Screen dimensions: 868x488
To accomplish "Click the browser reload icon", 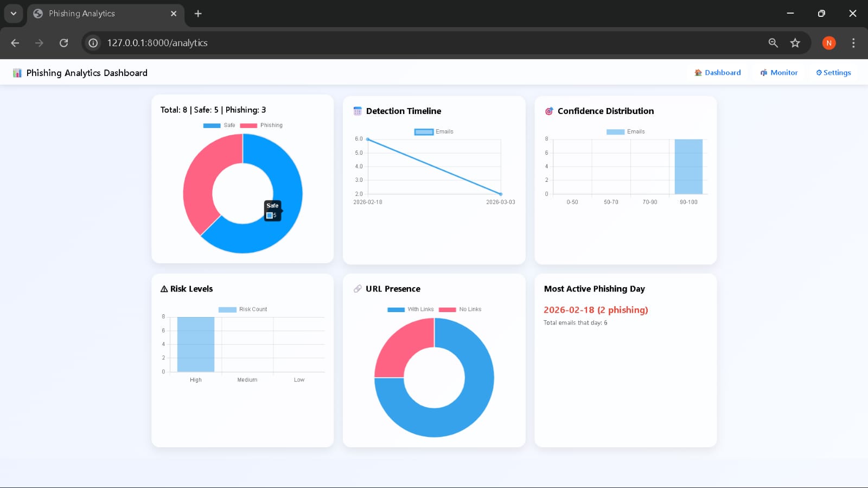I will pyautogui.click(x=63, y=43).
